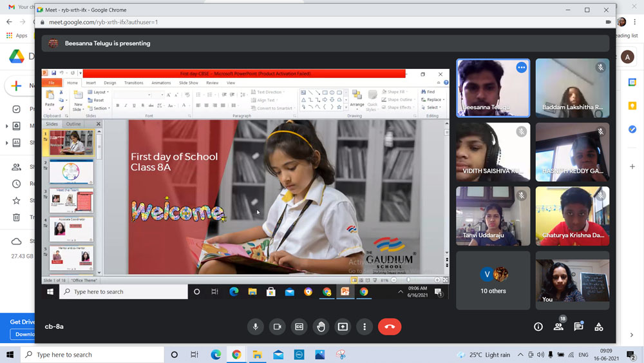Screen dimensions: 644x363
Task: Click Outline tab in slide pane
Action: coord(73,124)
